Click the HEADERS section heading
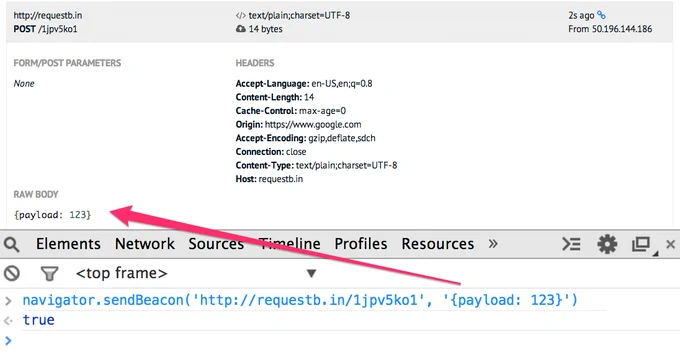Viewport: 680px width, 360px height. click(255, 63)
